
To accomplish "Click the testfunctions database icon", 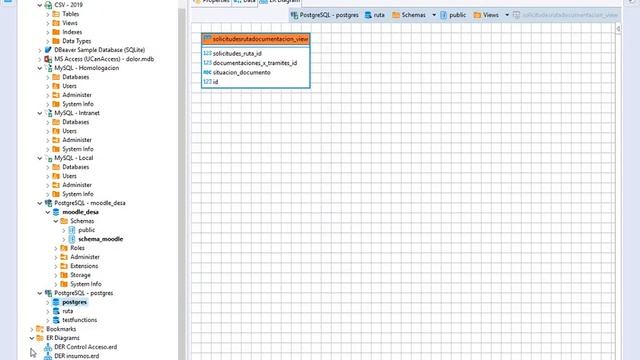I will pos(56,320).
